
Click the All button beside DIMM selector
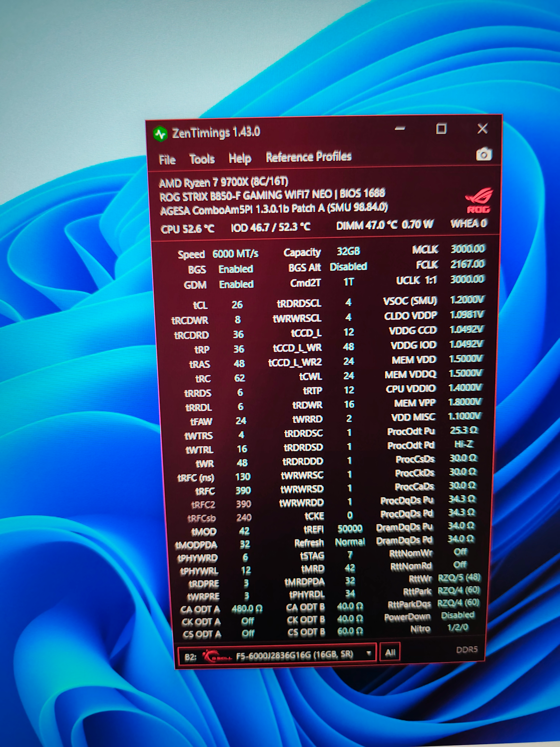point(390,652)
